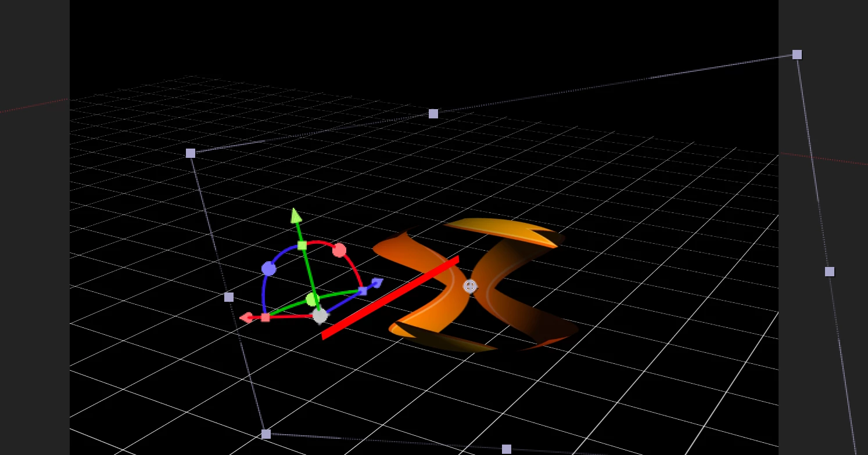This screenshot has height=455, width=868.
Task: Click the top-left bounding box corner handle
Action: click(x=191, y=153)
